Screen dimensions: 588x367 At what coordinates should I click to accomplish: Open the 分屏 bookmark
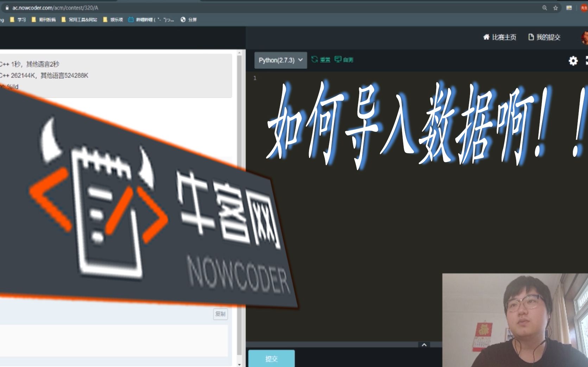(x=189, y=20)
